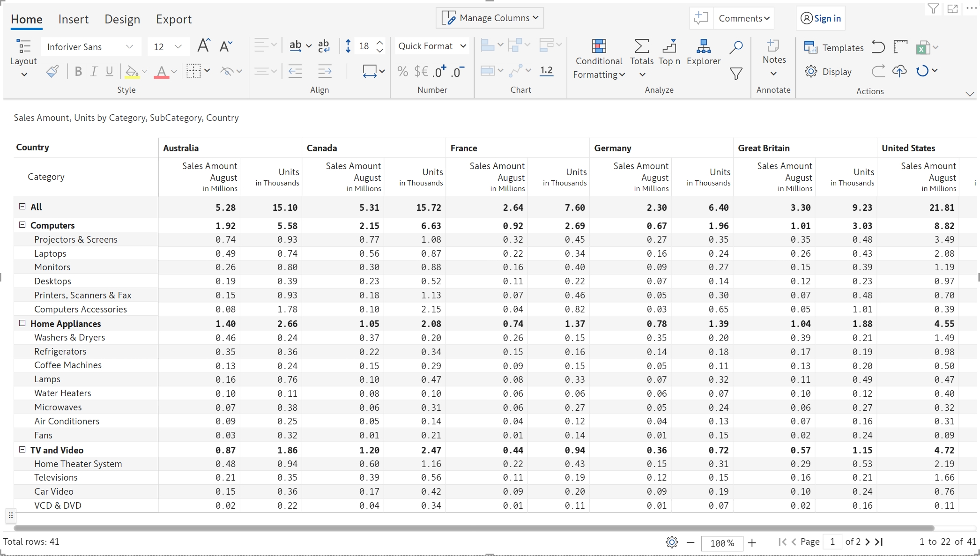This screenshot has height=556, width=980.
Task: Select the format painter brush icon
Action: [x=52, y=71]
